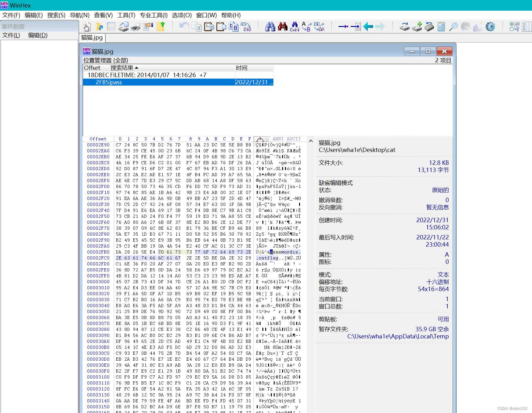Click Paste clipboard into new file icon

coord(221,27)
